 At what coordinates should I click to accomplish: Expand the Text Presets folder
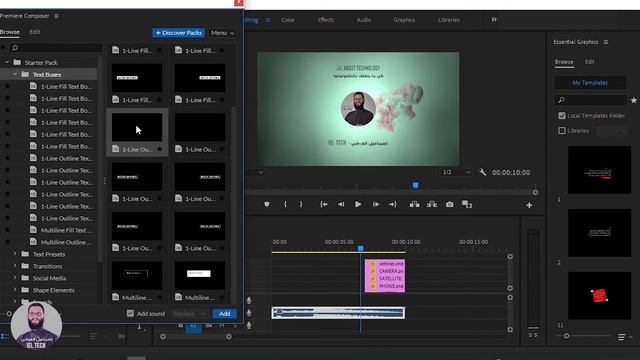click(x=15, y=254)
